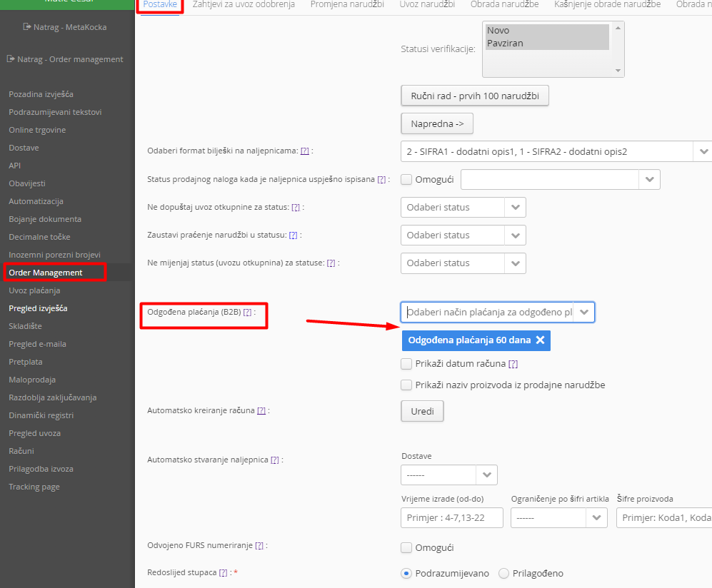Check Prikaži naziv proizvoda iz prodajne narudžbe

[406, 385]
